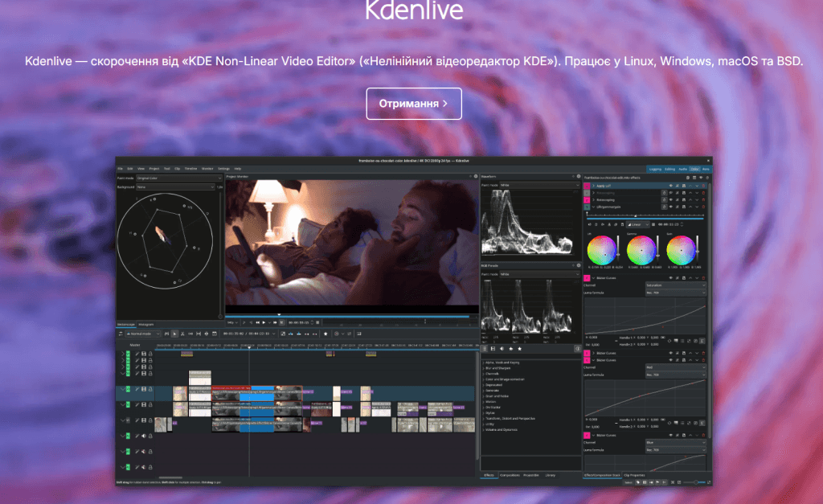The height and width of the screenshot is (504, 823).
Task: Open RGB Parade Paint mode dropdown
Action: coord(539,274)
